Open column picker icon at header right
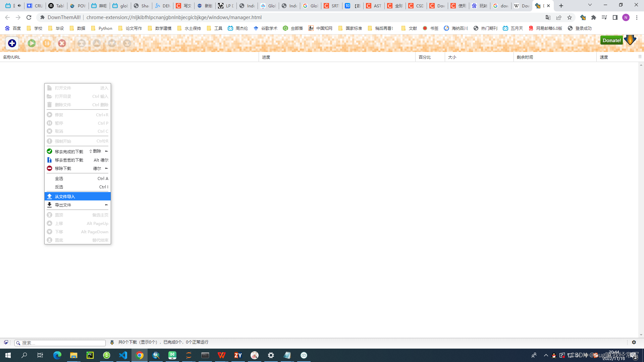Image resolution: width=644 pixels, height=362 pixels. (640, 57)
